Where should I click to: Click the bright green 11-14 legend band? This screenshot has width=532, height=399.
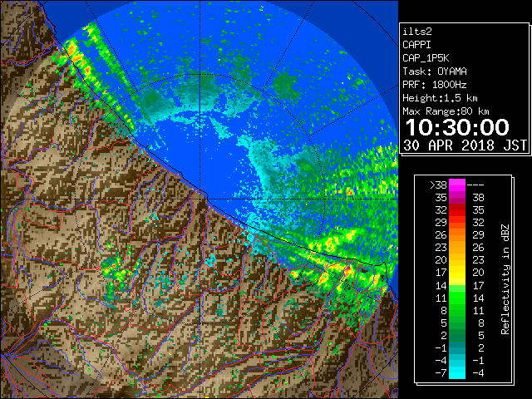pos(457,298)
